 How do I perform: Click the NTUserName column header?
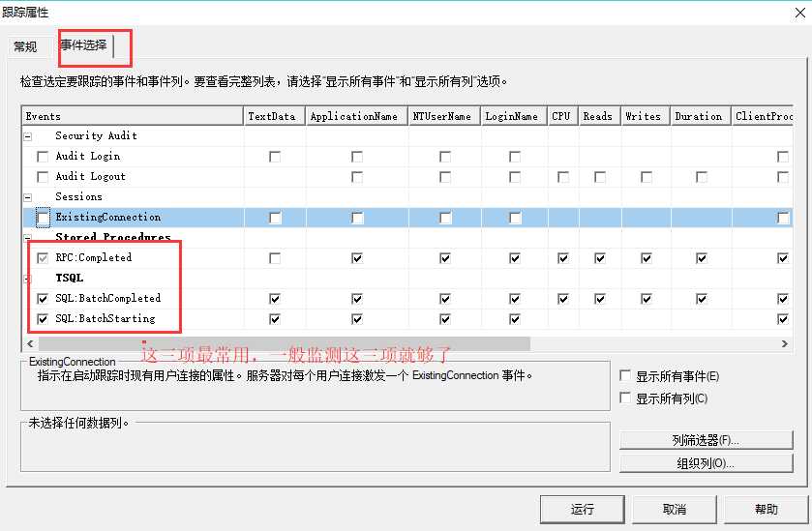(444, 116)
